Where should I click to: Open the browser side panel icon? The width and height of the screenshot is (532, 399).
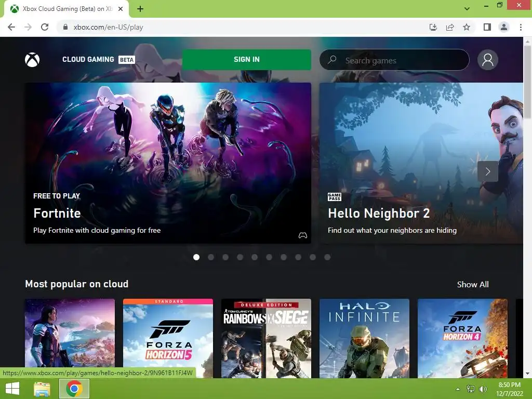point(487,27)
